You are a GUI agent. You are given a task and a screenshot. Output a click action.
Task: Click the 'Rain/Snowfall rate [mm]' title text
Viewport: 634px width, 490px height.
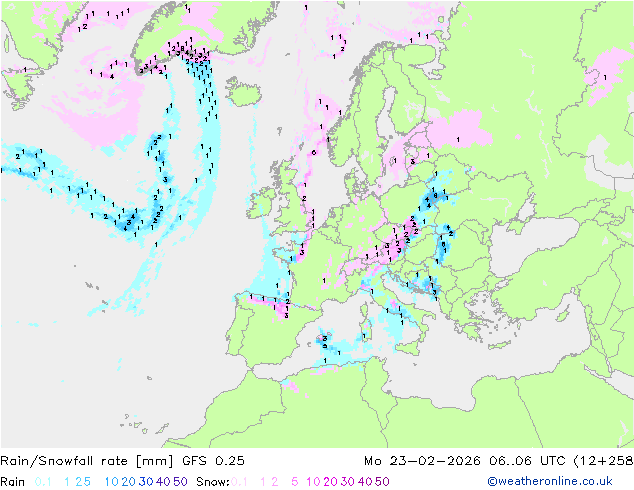tap(87, 461)
